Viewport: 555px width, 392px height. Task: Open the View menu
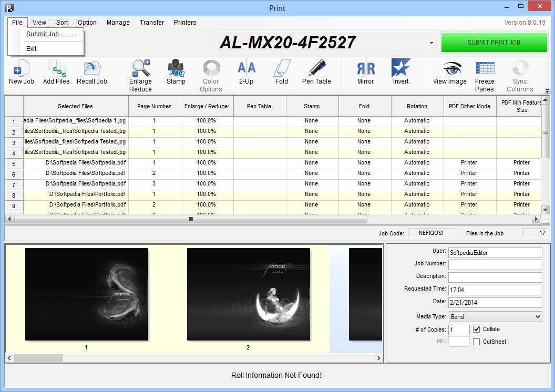[x=39, y=22]
